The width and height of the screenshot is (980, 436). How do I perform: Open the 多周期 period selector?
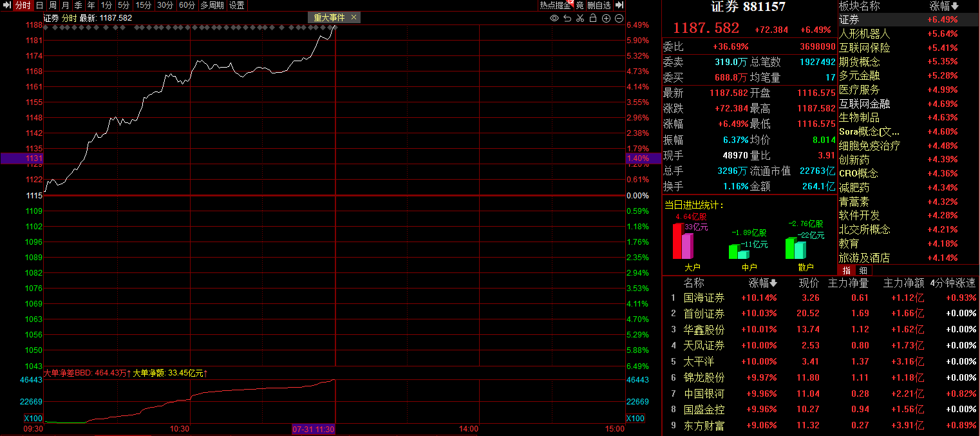pyautogui.click(x=212, y=5)
